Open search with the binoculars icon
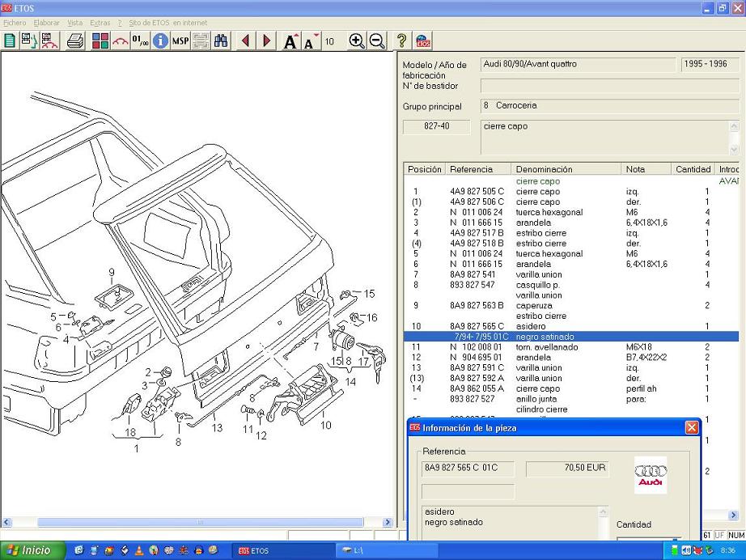This screenshot has height=560, width=746. 221,41
